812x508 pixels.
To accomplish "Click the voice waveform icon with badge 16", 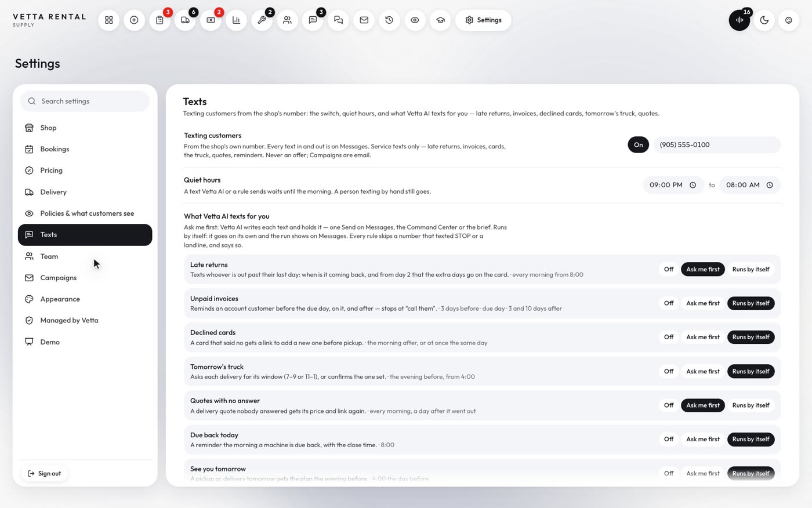I will pos(739,20).
